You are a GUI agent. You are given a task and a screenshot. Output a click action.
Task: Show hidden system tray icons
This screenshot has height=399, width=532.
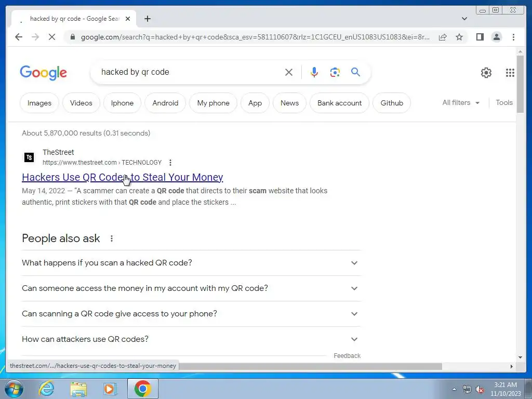tap(454, 389)
